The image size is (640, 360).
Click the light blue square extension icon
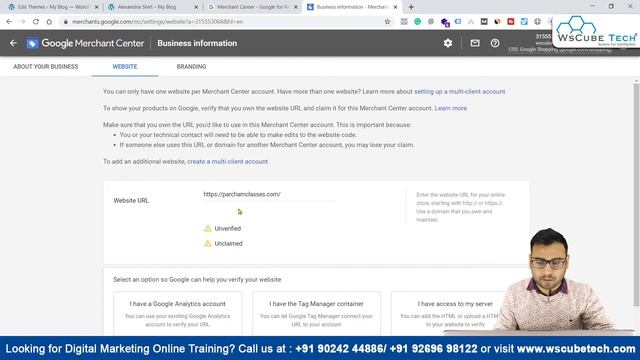coord(524,22)
